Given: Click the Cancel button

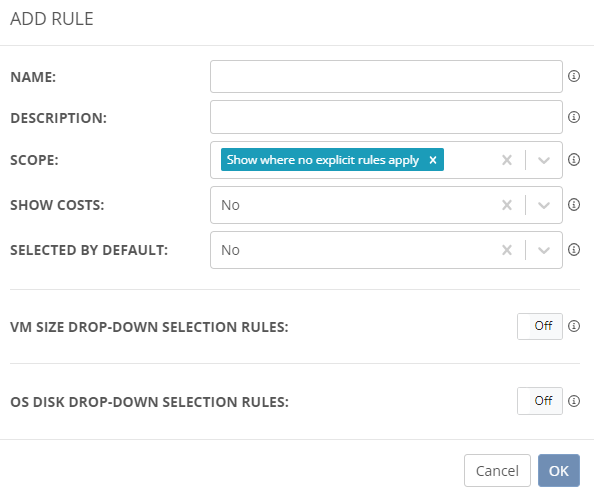Looking at the screenshot, I should point(497,471).
